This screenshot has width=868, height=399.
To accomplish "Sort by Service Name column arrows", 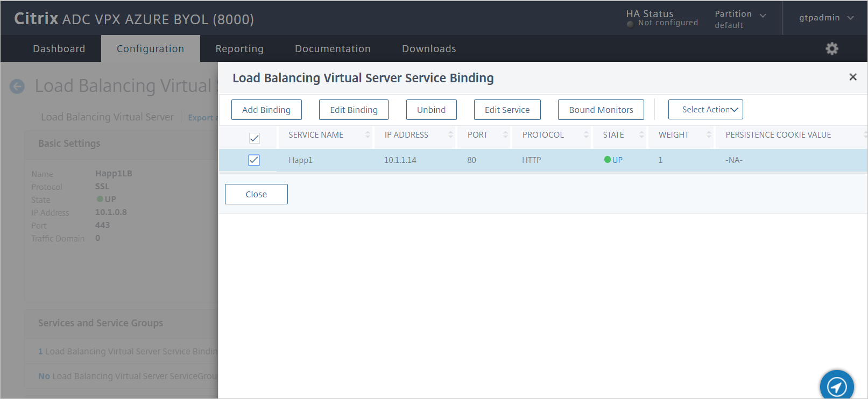I will coord(368,135).
